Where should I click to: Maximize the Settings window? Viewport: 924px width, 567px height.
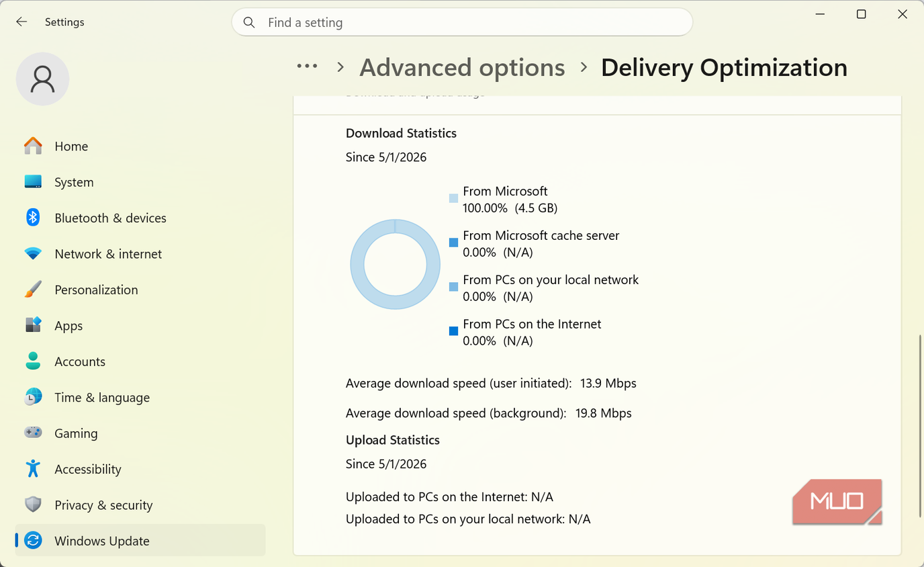(x=862, y=14)
